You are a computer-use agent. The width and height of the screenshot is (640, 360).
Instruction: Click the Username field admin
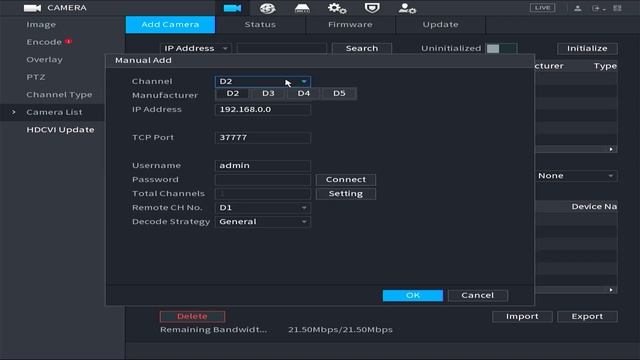click(262, 165)
